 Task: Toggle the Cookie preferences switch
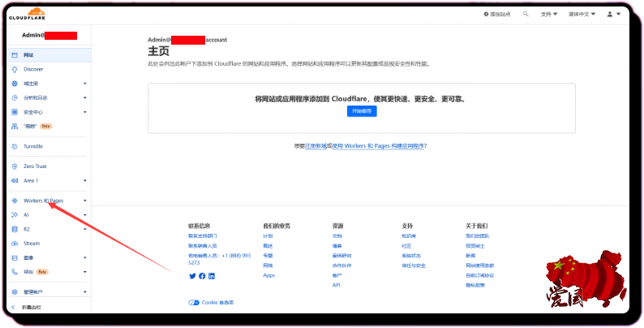click(x=194, y=302)
